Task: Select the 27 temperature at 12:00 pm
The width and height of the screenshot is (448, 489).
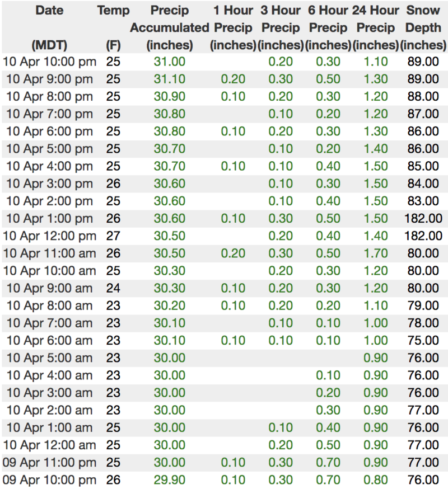Action: click(113, 236)
